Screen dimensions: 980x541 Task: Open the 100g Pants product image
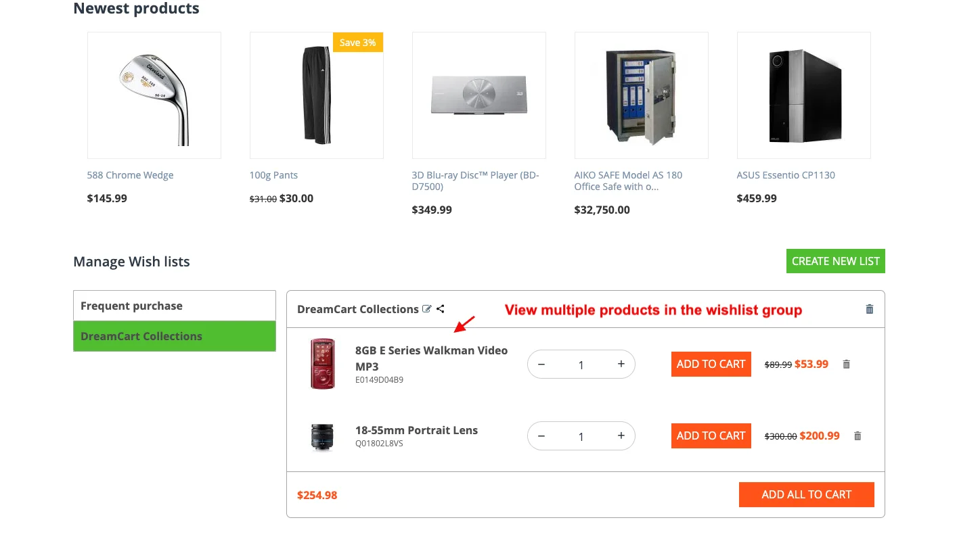tap(317, 95)
